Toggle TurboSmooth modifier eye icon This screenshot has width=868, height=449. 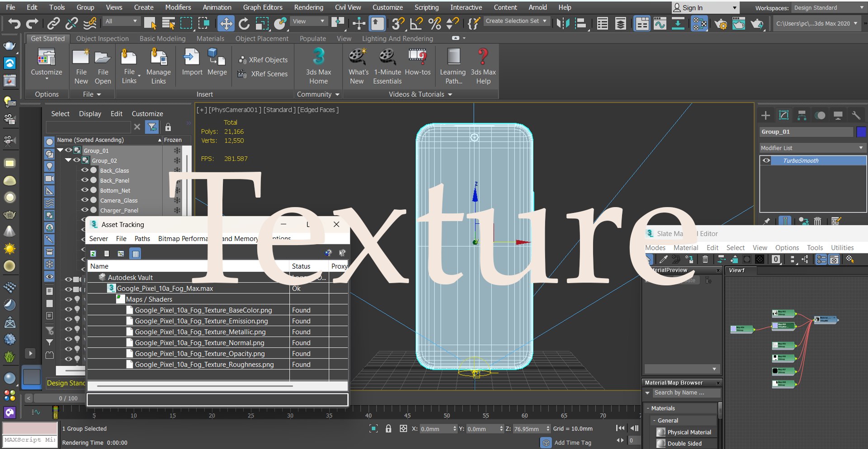(x=766, y=161)
